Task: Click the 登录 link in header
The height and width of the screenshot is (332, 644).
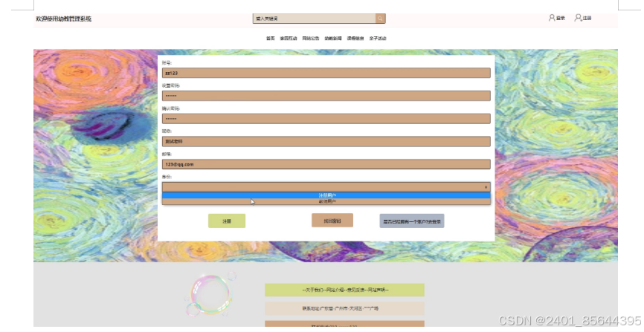Action: tap(561, 18)
